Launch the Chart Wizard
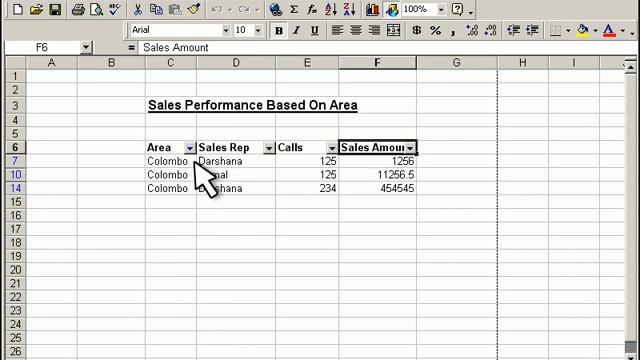 pos(372,9)
